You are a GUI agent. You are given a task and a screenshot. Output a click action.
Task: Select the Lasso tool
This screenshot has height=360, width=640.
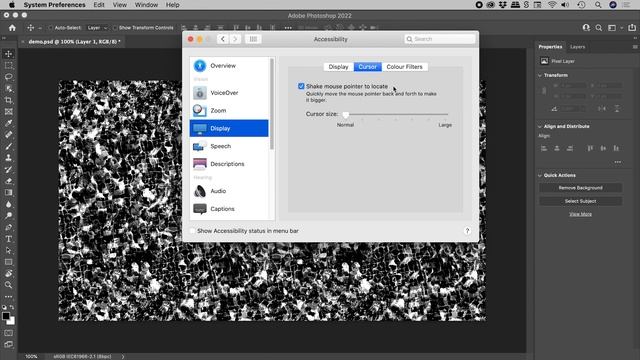coord(9,77)
